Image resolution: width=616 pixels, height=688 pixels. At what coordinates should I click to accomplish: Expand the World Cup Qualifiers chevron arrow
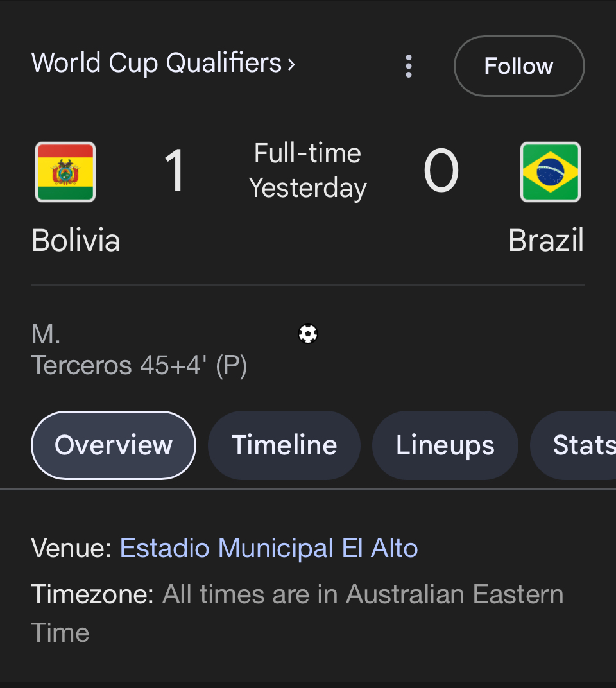(x=291, y=65)
